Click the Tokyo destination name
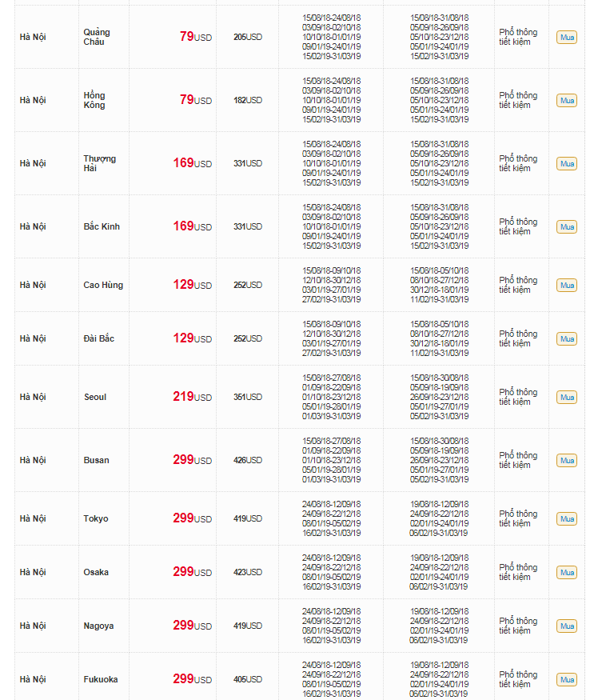Viewport: 602px width, 700px height. [96, 518]
